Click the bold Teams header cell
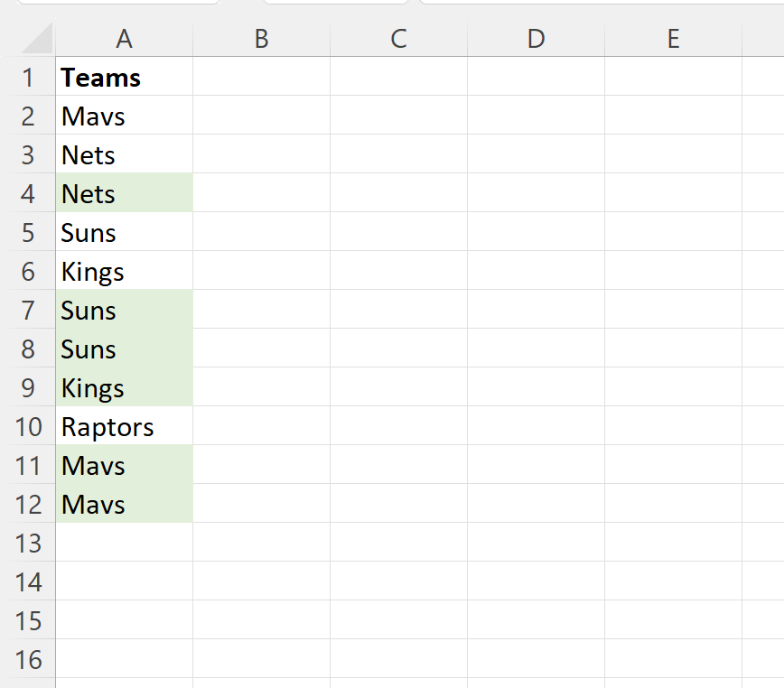Image resolution: width=784 pixels, height=688 pixels. [124, 77]
